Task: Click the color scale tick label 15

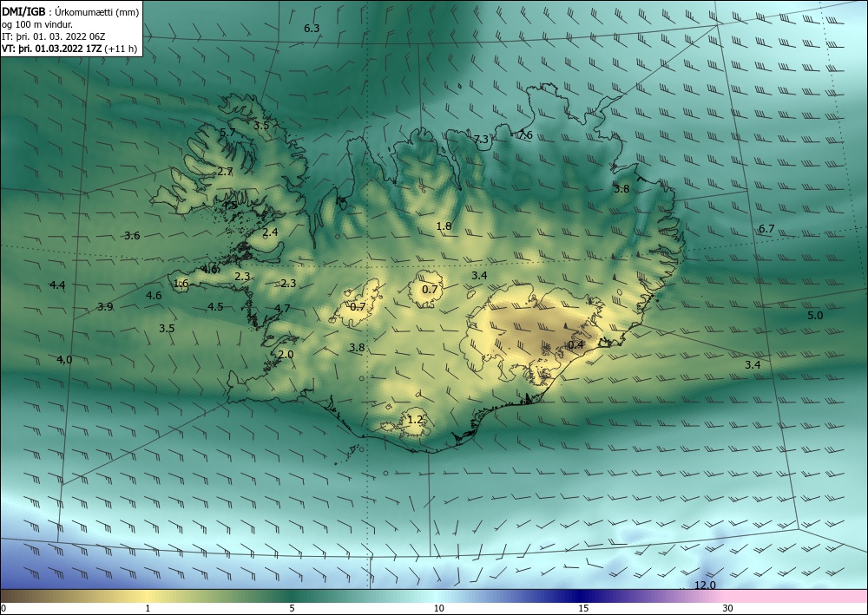Action: tap(583, 608)
